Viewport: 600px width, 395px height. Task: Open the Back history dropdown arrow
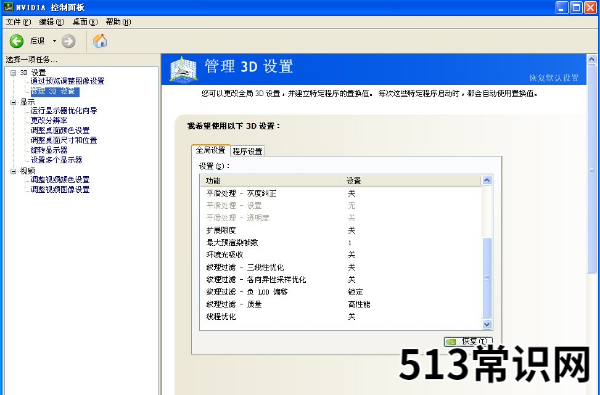pos(54,41)
